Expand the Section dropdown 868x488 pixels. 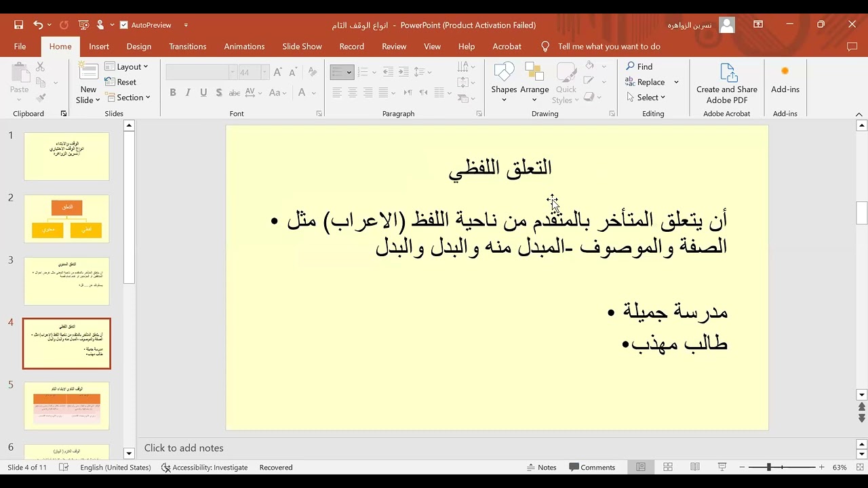pos(128,98)
